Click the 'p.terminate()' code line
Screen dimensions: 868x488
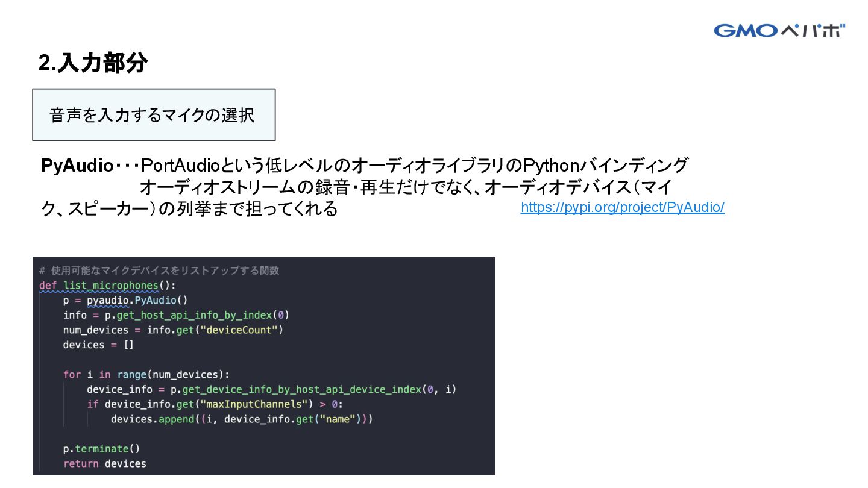point(101,449)
